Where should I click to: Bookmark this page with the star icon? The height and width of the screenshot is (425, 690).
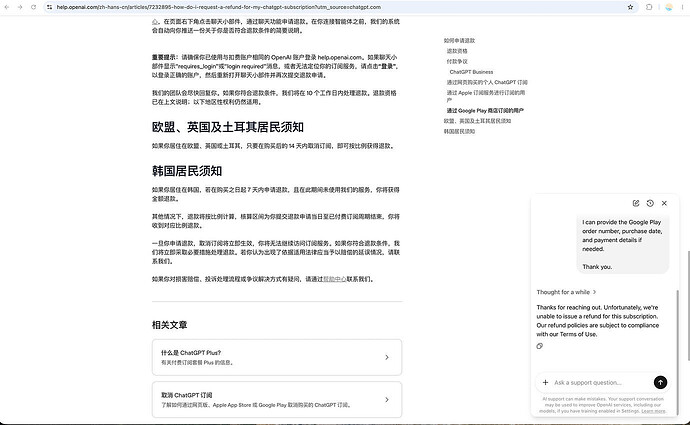(630, 7)
